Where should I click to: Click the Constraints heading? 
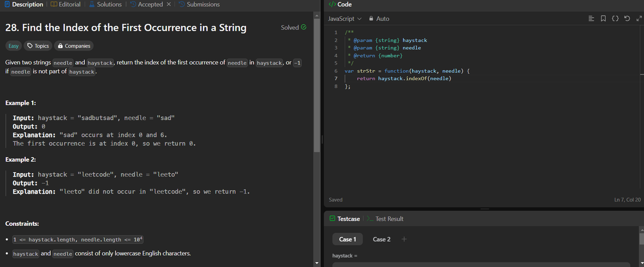coord(21,223)
